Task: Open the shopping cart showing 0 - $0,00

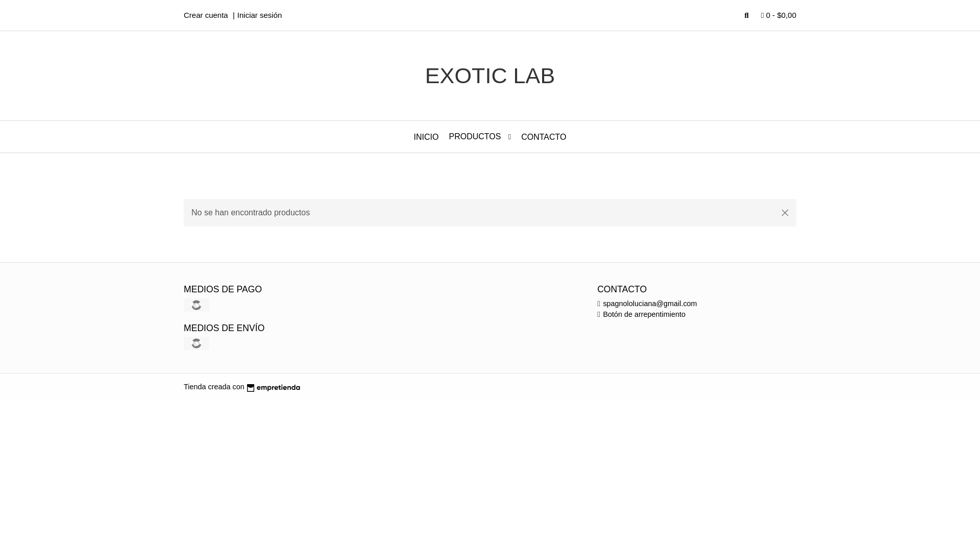Action: pyautogui.click(x=778, y=15)
